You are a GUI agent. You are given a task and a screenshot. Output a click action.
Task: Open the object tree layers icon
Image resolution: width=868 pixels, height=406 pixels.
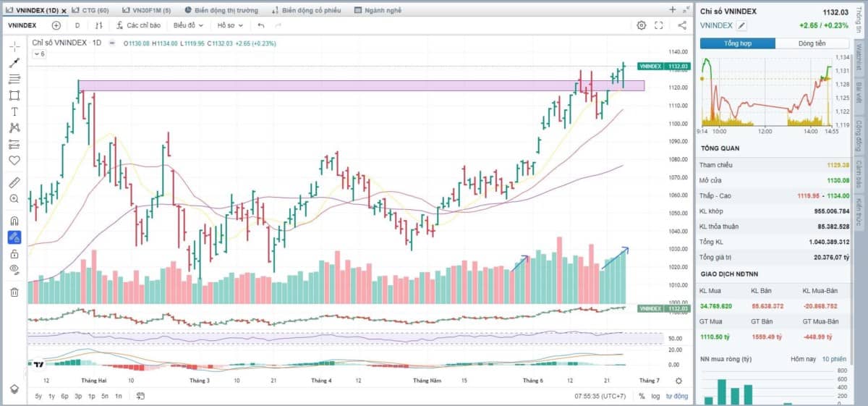pyautogui.click(x=14, y=389)
